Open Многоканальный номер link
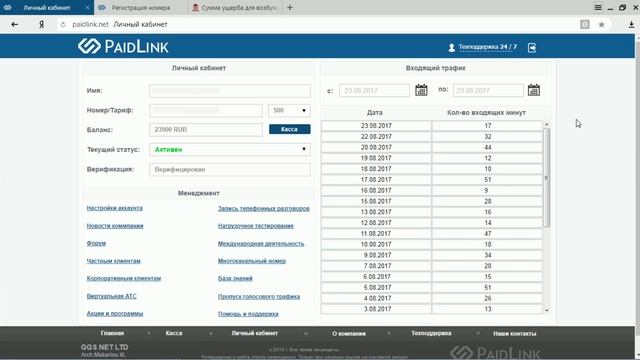640x360 pixels. tap(252, 261)
